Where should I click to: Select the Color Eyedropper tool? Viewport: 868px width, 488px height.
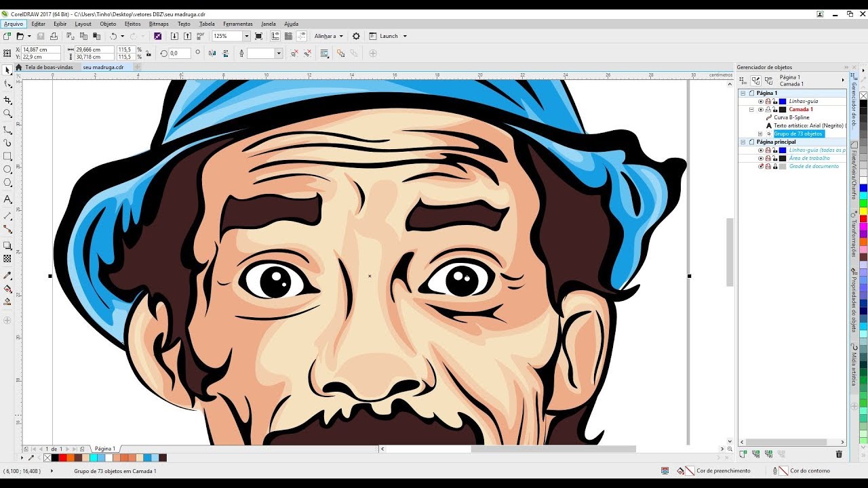tap(7, 276)
